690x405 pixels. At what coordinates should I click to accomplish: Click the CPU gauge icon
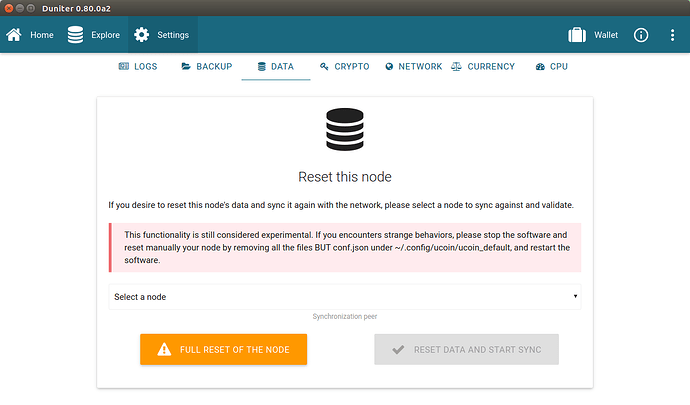click(x=540, y=66)
